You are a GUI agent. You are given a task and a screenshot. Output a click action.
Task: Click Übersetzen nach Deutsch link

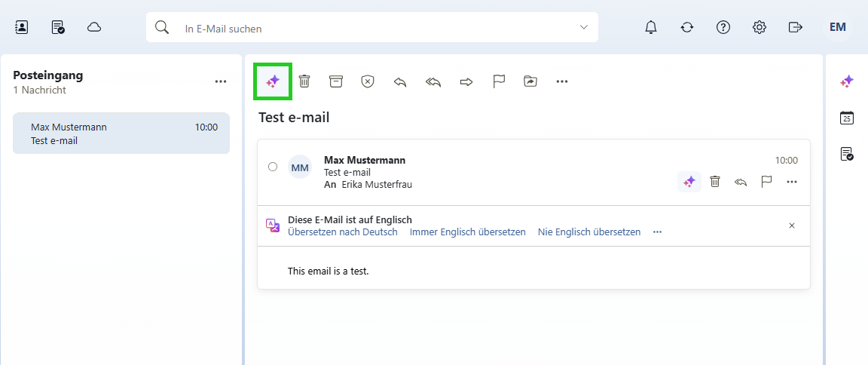(342, 232)
